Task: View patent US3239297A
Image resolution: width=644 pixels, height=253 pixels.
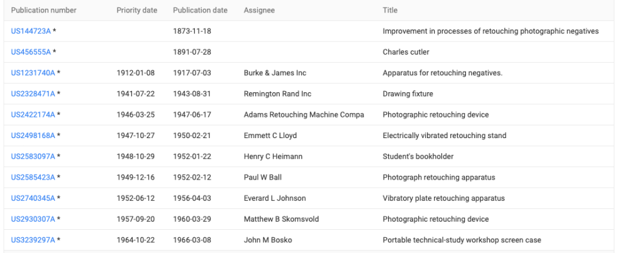Action: click(x=33, y=240)
